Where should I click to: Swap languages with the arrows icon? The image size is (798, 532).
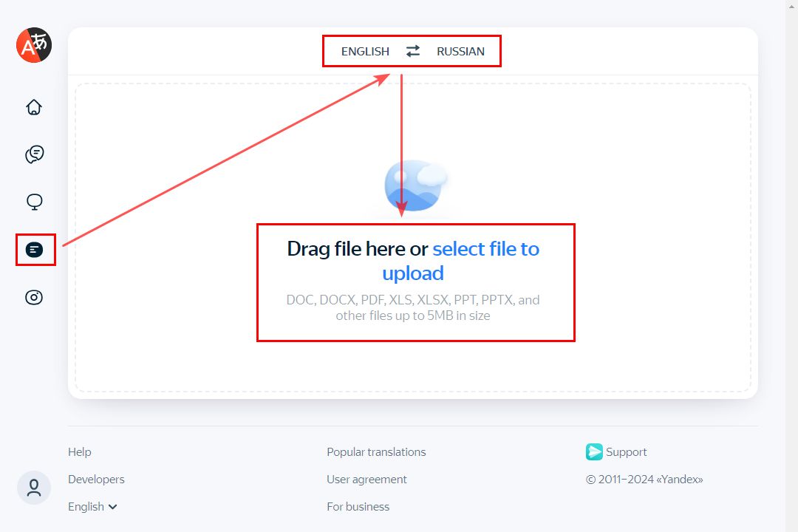point(413,51)
